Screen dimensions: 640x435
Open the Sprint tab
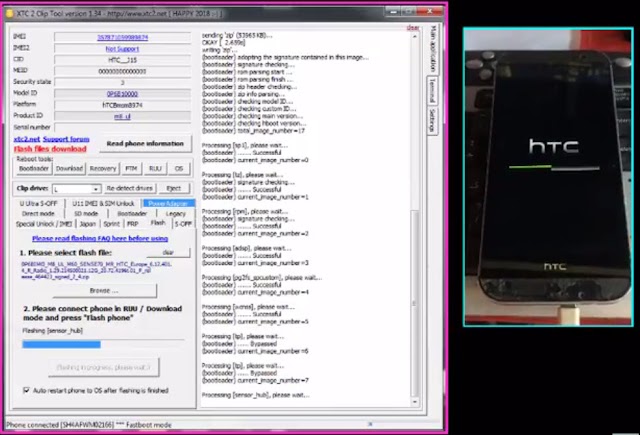[x=111, y=224]
